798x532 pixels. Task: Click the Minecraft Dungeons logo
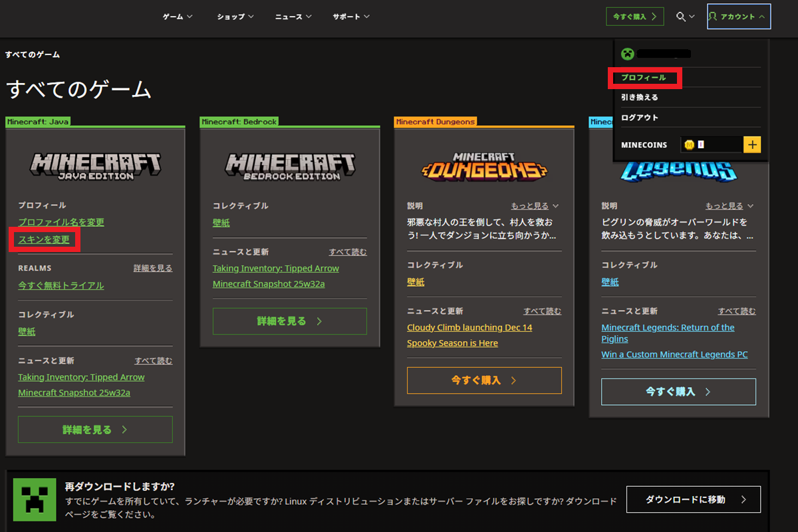click(x=484, y=166)
